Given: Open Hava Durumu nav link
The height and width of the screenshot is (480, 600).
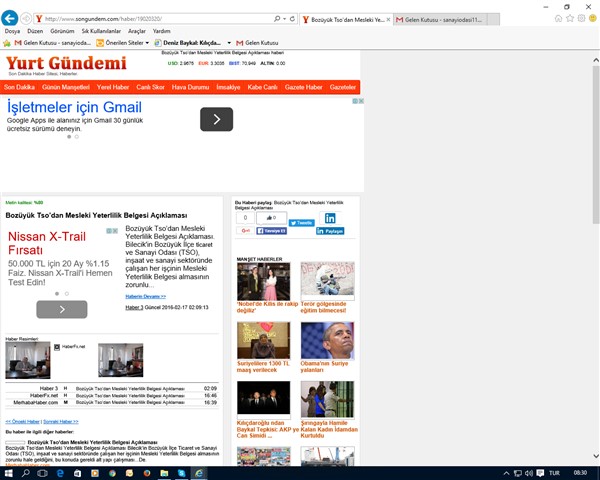Looking at the screenshot, I should (190, 87).
